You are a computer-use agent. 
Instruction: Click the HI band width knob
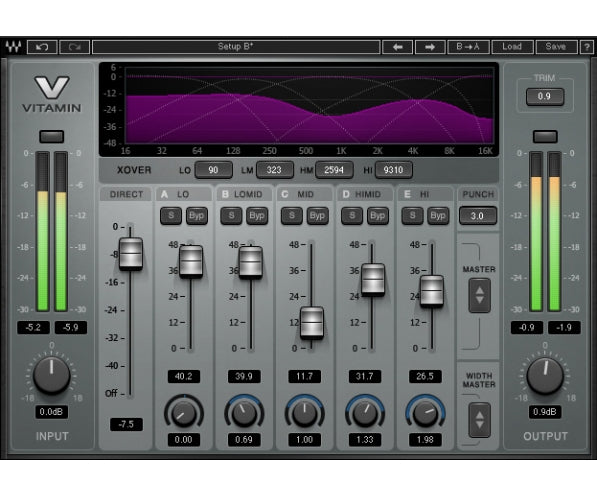pos(425,414)
